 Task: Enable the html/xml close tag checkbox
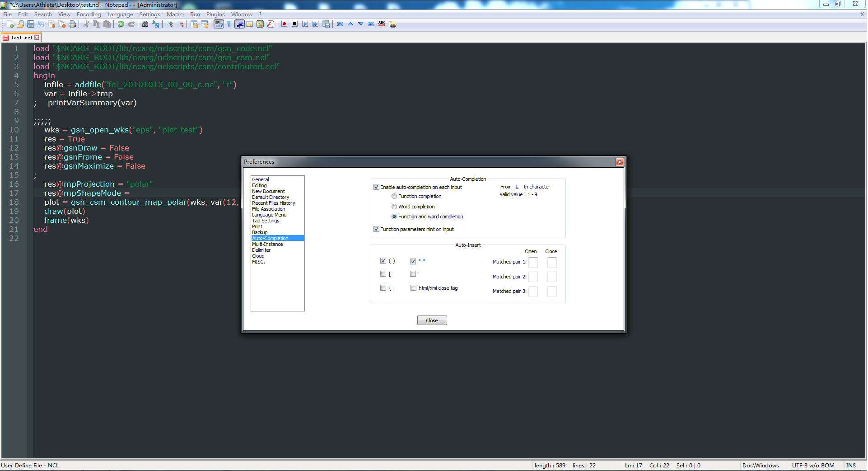pos(413,288)
